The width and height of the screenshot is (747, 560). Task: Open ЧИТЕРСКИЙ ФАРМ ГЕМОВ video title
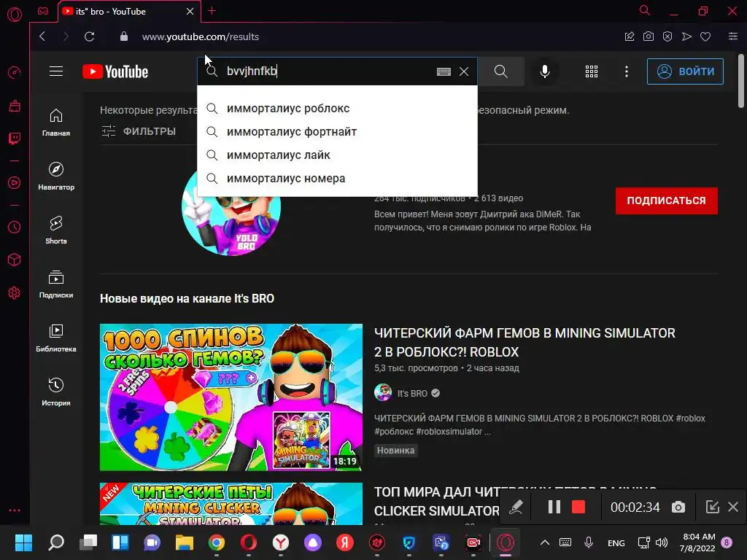(x=525, y=343)
